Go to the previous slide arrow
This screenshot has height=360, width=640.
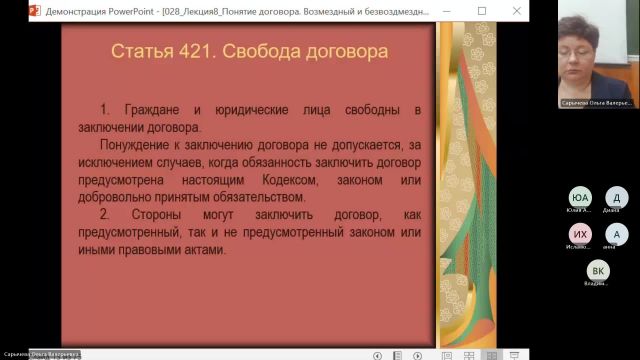377,356
